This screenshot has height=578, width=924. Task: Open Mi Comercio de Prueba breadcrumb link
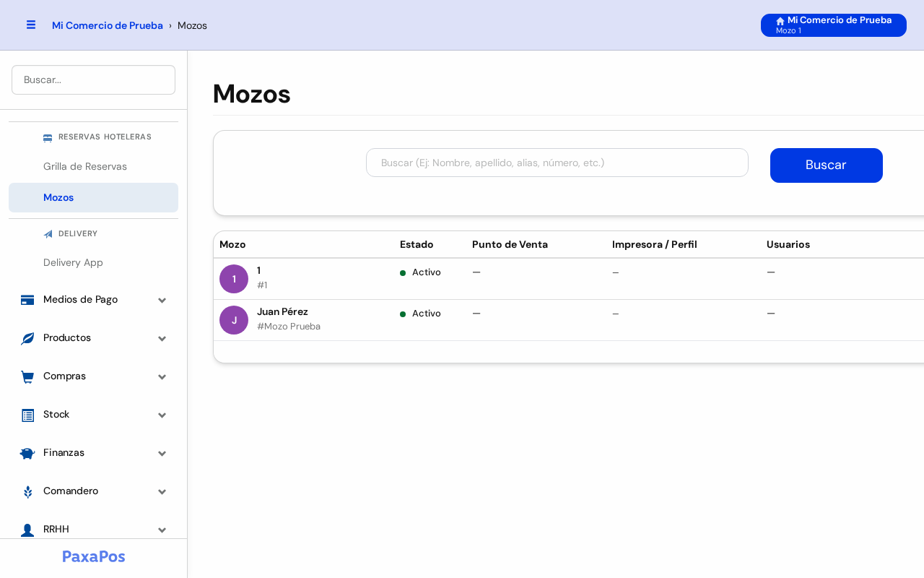pyautogui.click(x=108, y=25)
